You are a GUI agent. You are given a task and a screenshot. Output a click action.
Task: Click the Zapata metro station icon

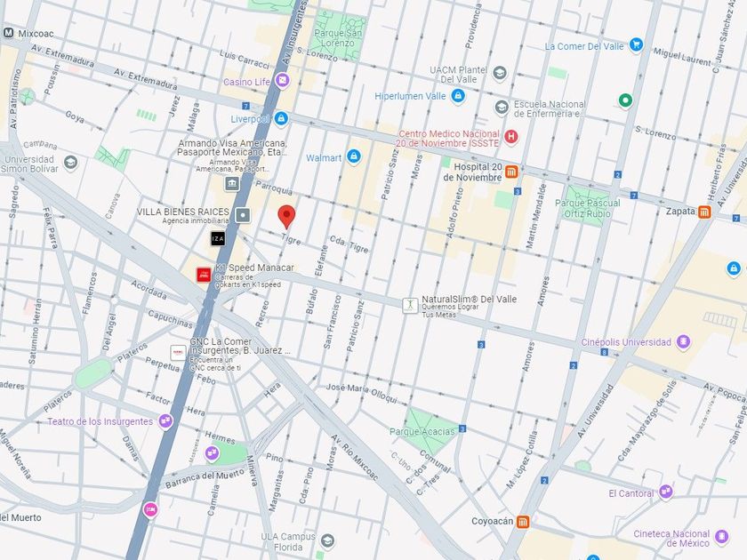704,212
